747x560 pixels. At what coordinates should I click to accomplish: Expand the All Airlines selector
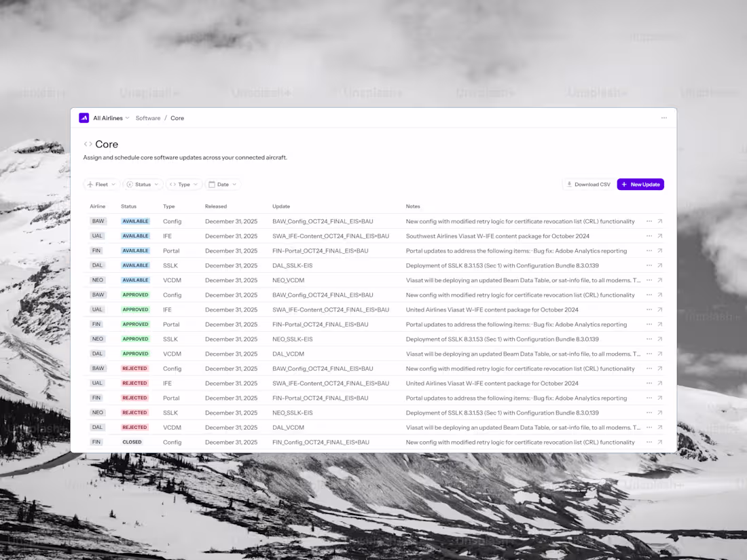(x=111, y=117)
